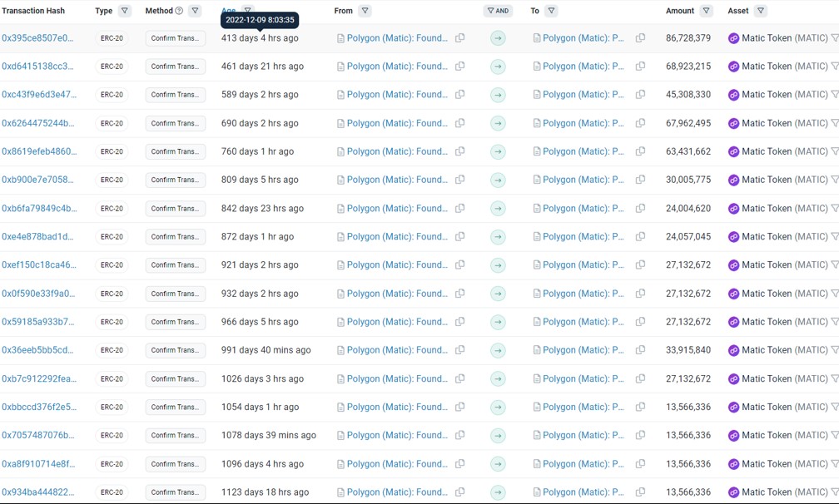Copy From address in 413 days row
This screenshot has height=504, width=839.
pos(459,38)
